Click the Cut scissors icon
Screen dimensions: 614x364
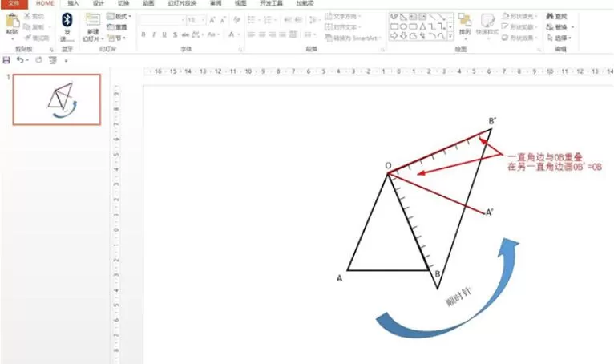[27, 16]
